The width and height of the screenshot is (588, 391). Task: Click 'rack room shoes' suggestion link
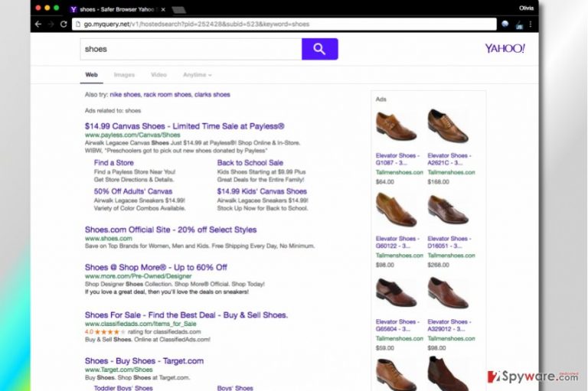(167, 94)
